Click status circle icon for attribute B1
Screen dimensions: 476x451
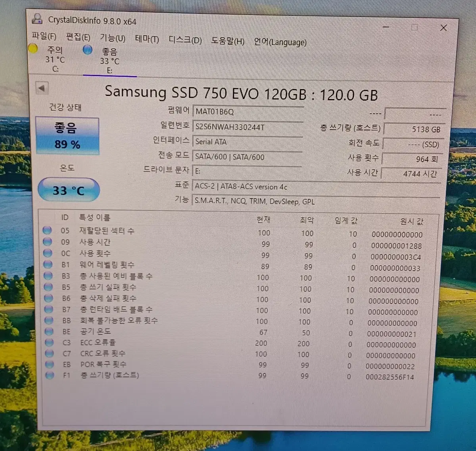(48, 264)
